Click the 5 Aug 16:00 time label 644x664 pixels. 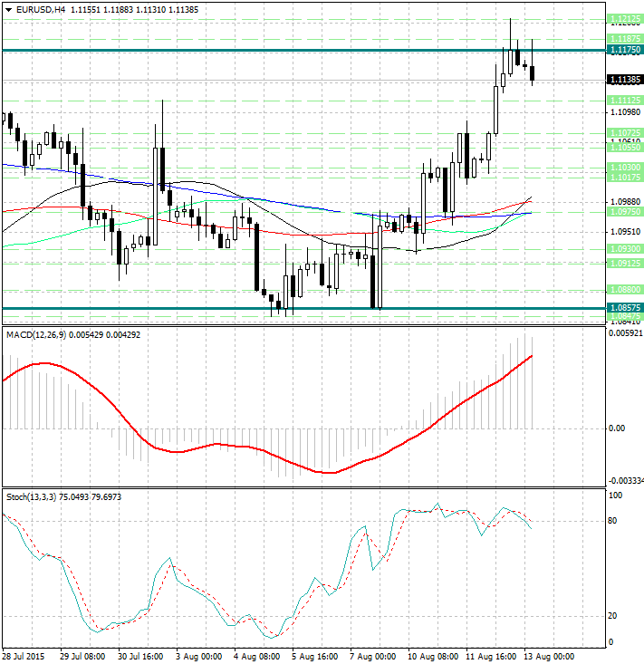click(x=314, y=656)
